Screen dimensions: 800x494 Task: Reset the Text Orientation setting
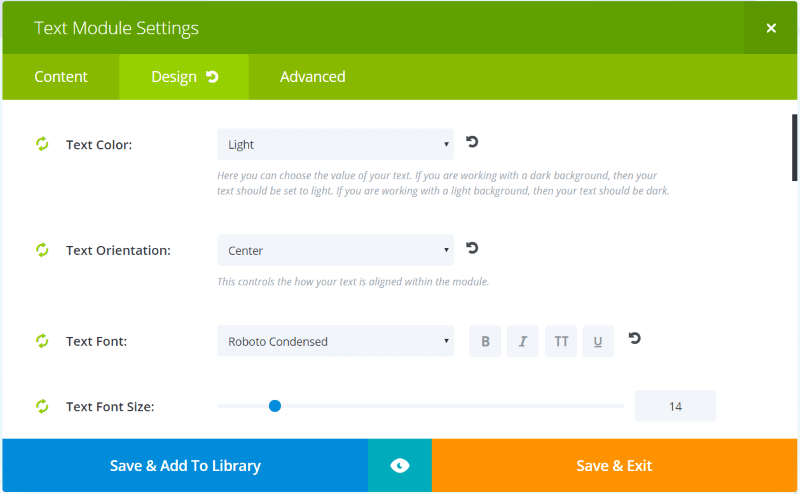click(x=472, y=248)
